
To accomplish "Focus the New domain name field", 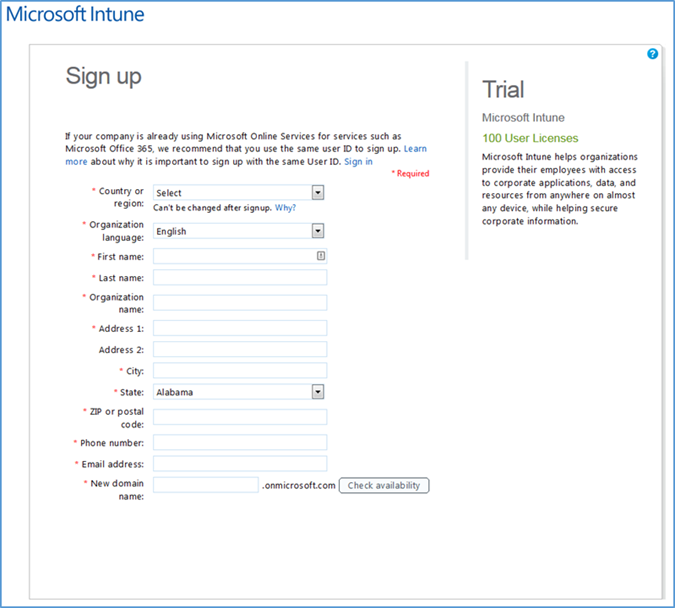I will (x=206, y=485).
